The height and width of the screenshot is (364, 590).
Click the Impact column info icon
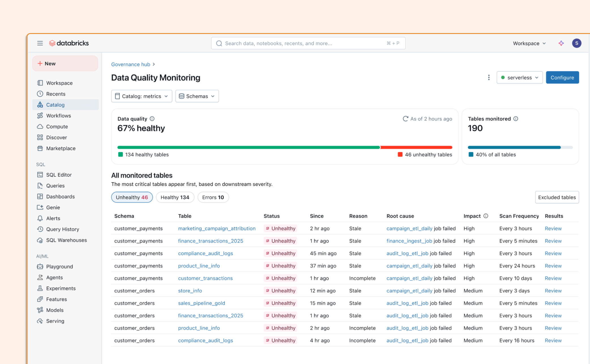click(x=486, y=216)
